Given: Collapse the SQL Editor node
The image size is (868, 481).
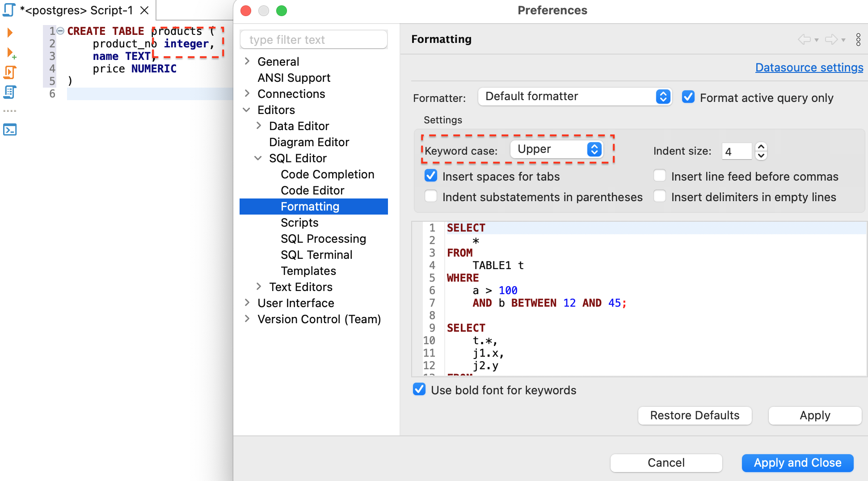Looking at the screenshot, I should tap(258, 158).
